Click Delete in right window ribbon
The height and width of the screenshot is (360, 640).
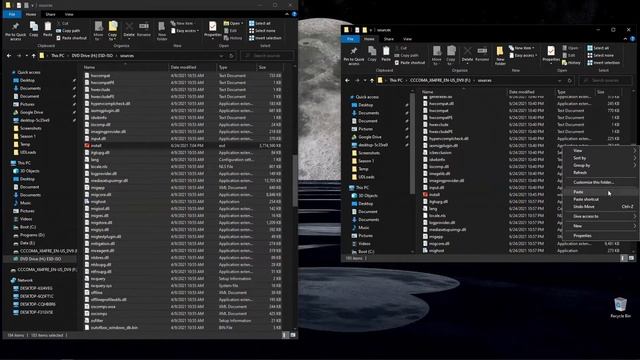click(467, 54)
